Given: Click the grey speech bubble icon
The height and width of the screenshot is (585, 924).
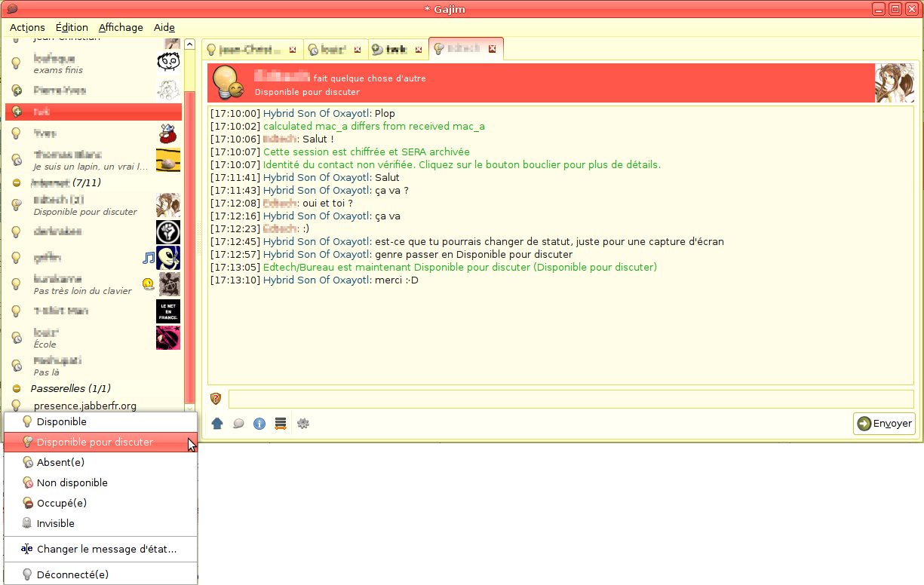Looking at the screenshot, I should pos(238,424).
